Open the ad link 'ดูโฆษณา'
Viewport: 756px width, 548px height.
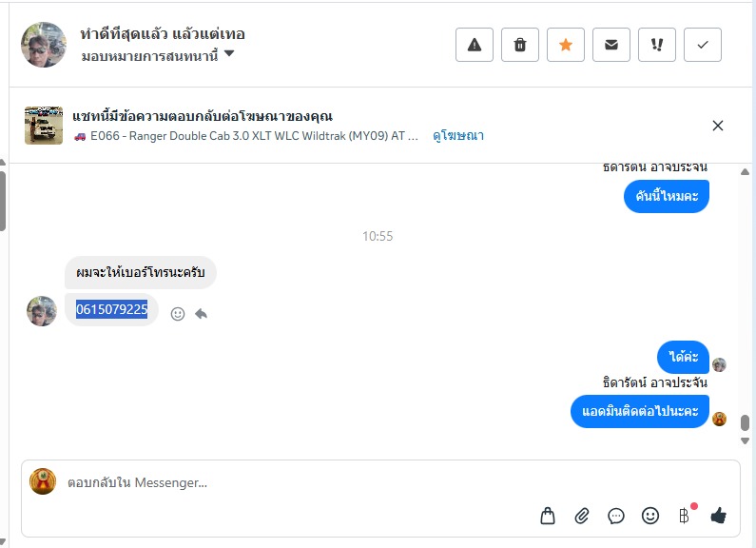coord(458,136)
